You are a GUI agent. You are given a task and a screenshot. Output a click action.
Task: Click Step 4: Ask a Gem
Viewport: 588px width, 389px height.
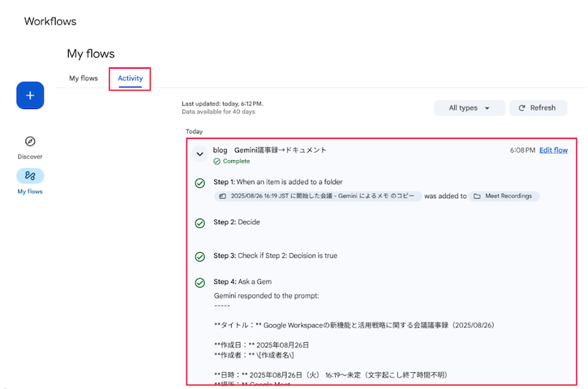[x=243, y=282]
